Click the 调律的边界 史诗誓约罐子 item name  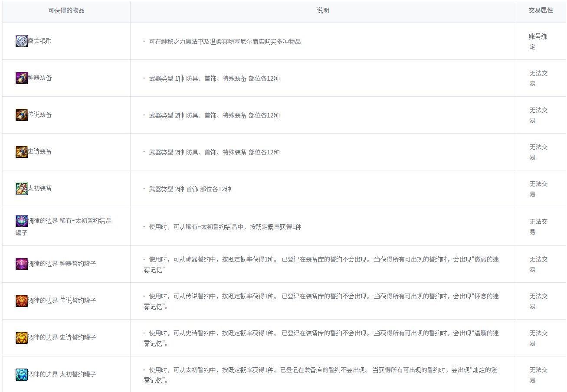[62, 337]
